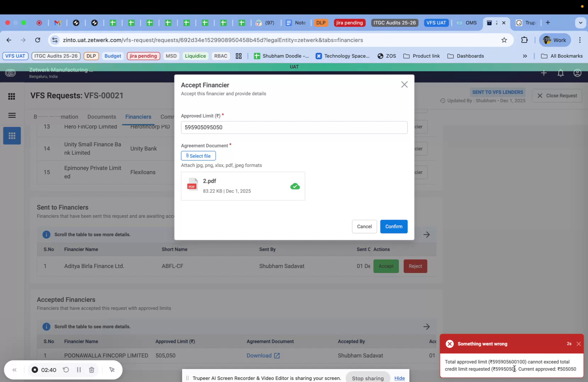The width and height of the screenshot is (588, 382).
Task: Open the browser tab search dropdown arrow
Action: (x=581, y=22)
